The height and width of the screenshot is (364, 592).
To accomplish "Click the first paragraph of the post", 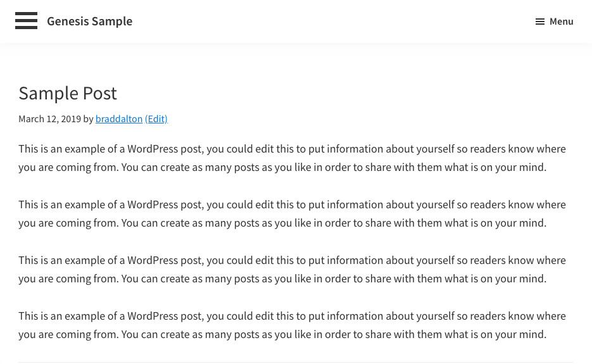I will point(292,149).
